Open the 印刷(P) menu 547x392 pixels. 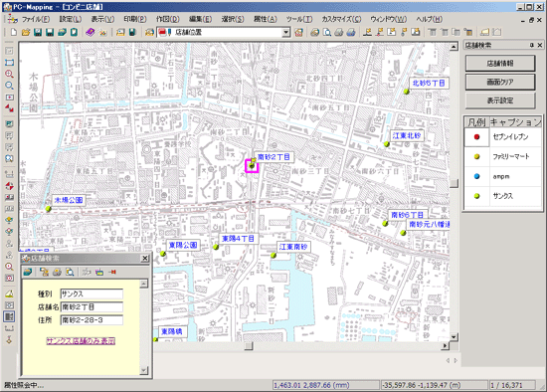135,19
